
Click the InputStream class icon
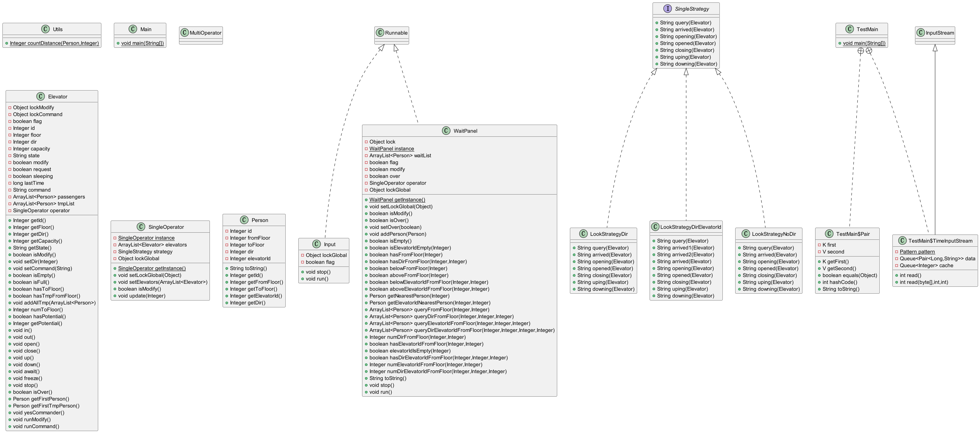[x=920, y=33]
